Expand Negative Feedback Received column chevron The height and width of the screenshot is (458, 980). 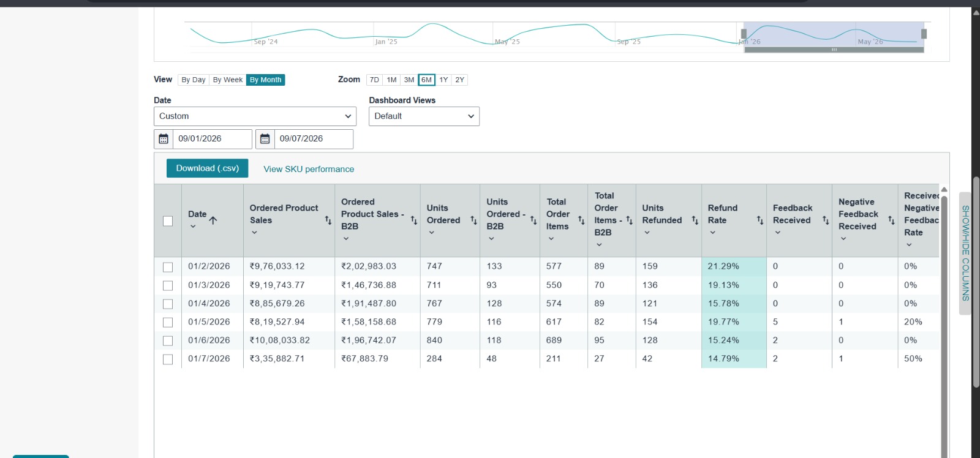843,239
